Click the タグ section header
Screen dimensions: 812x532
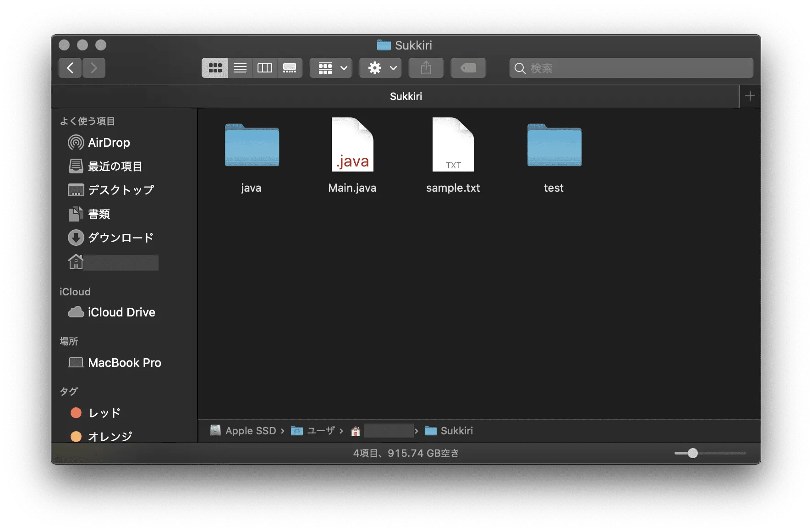click(69, 391)
